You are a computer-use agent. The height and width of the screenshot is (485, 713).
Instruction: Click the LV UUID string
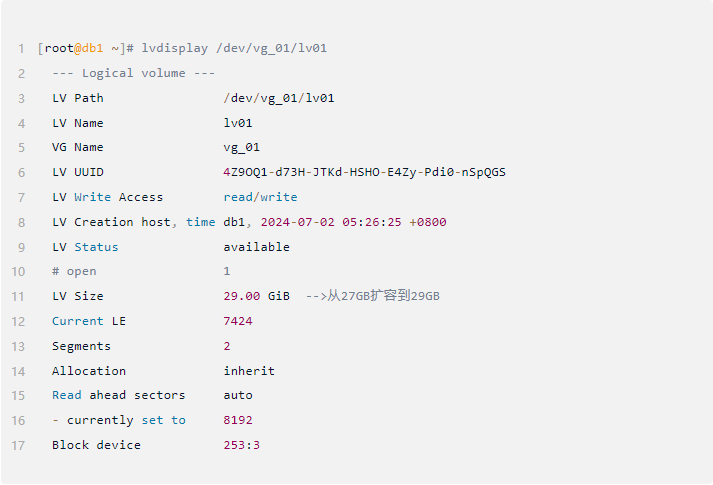click(x=364, y=172)
